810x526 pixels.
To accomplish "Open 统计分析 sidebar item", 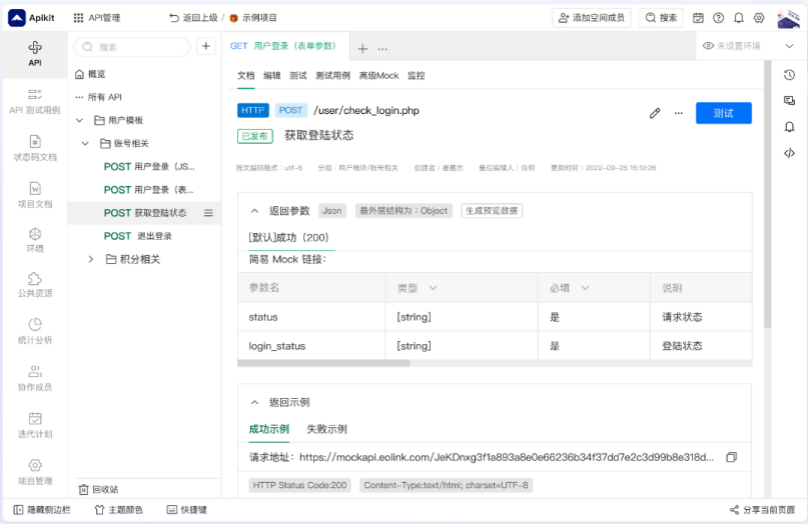I will point(35,331).
